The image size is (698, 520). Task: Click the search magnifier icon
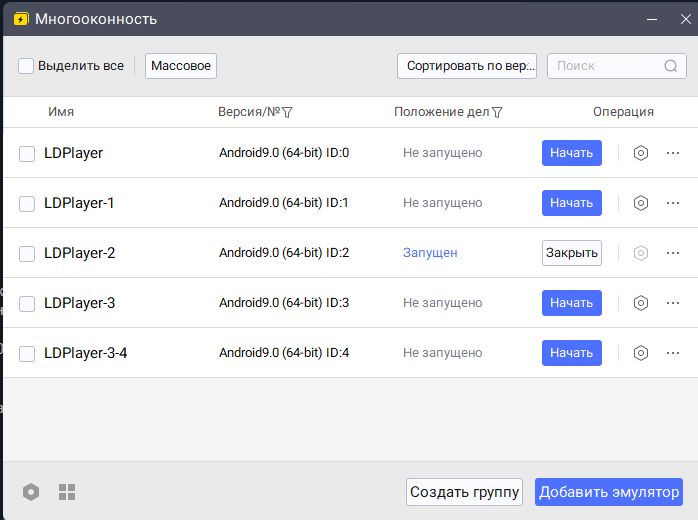[671, 66]
